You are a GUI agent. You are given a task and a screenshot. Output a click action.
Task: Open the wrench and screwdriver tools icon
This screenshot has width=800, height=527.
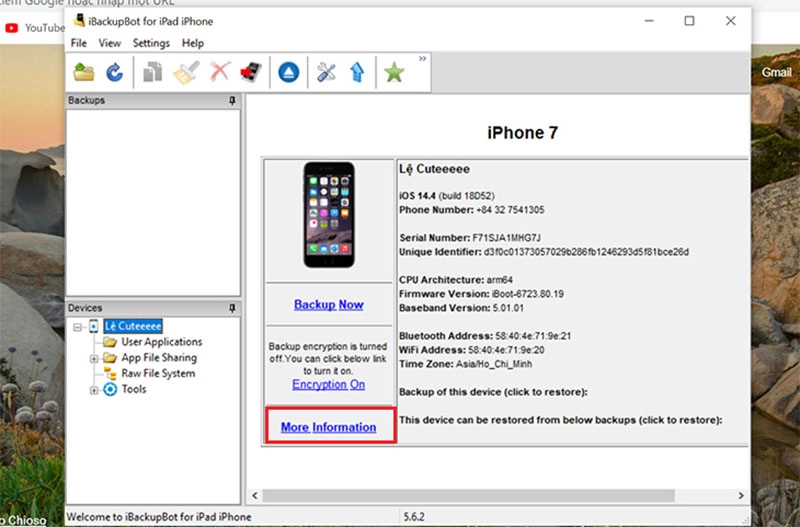point(326,72)
